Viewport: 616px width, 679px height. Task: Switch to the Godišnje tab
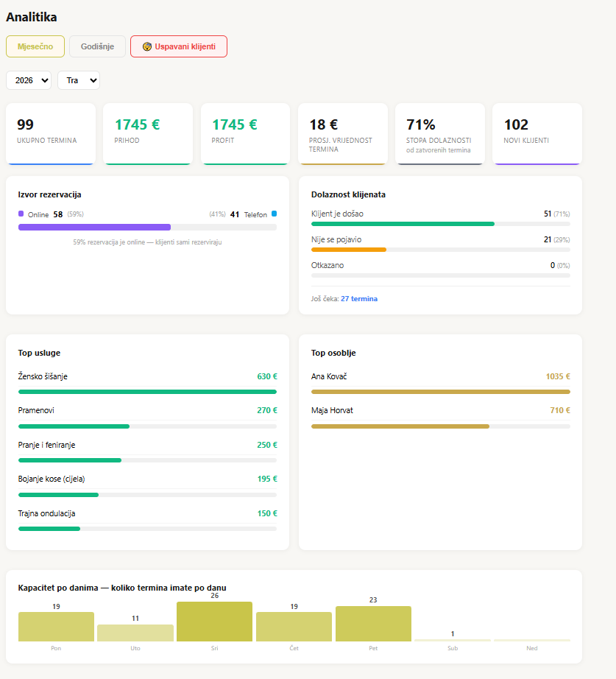97,46
